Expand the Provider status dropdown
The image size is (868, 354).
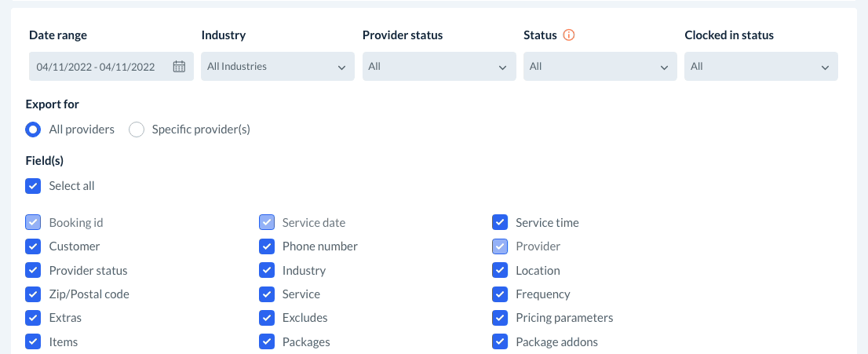[439, 67]
